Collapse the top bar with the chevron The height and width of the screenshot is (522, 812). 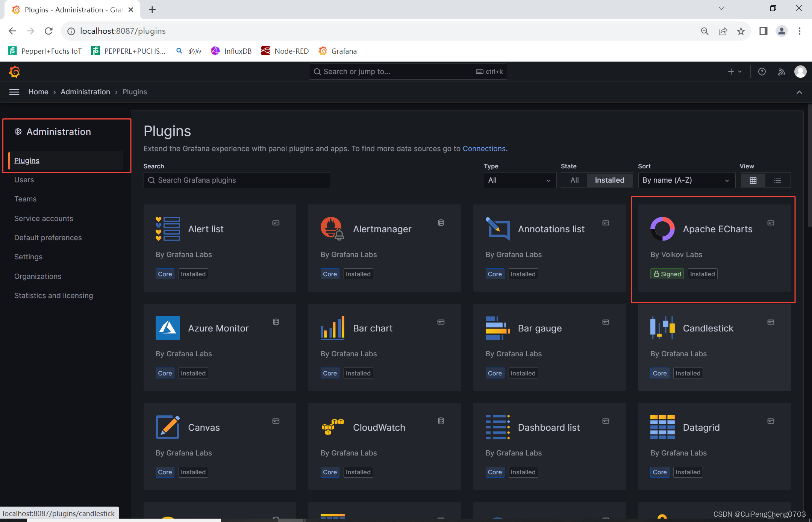point(799,92)
